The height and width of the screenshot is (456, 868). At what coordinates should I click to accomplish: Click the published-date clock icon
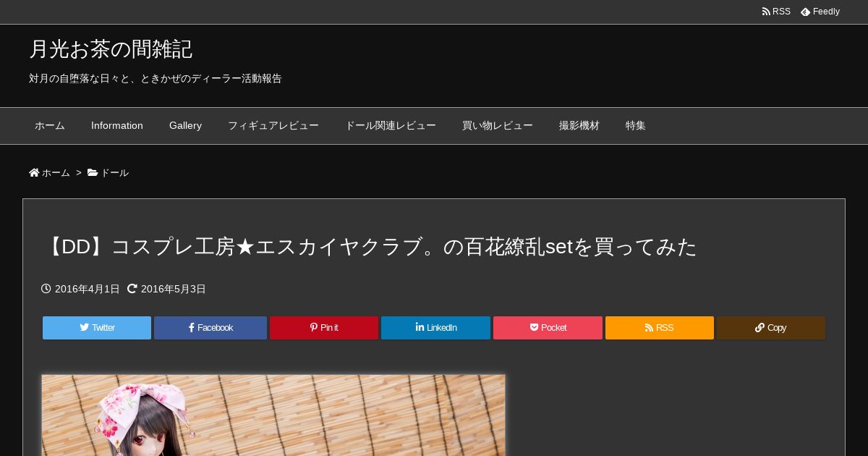point(46,289)
